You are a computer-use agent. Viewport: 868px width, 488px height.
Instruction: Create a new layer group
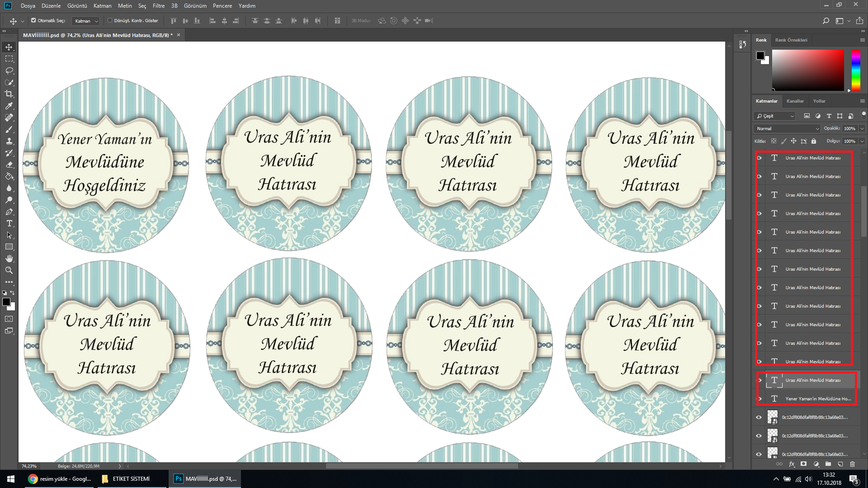[x=828, y=464]
